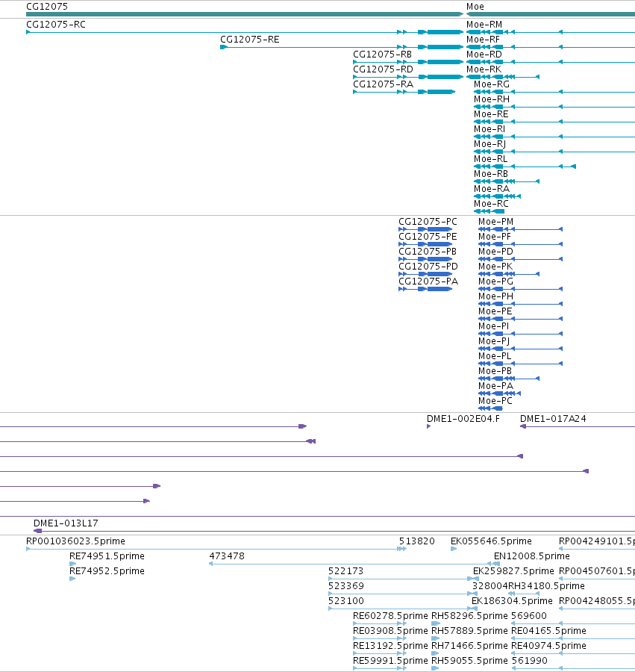Select the RH71466.5prime EST label

(469, 646)
